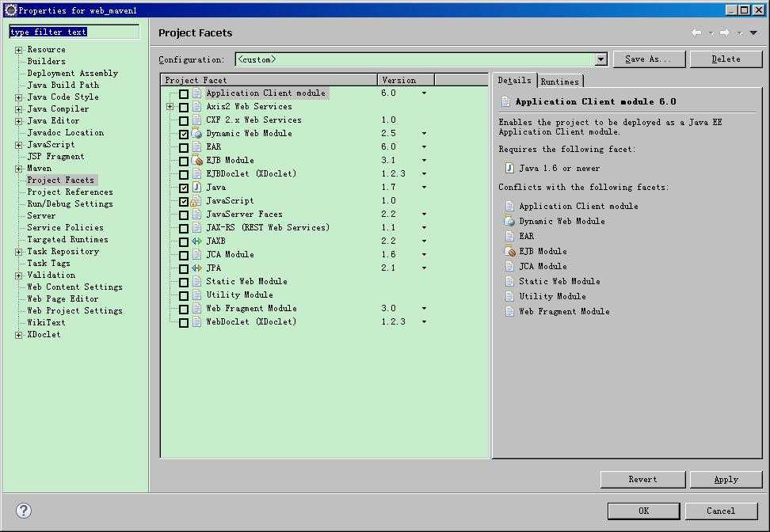Enable the JavaServer Faces checkbox
This screenshot has height=532, width=770.
coord(184,215)
